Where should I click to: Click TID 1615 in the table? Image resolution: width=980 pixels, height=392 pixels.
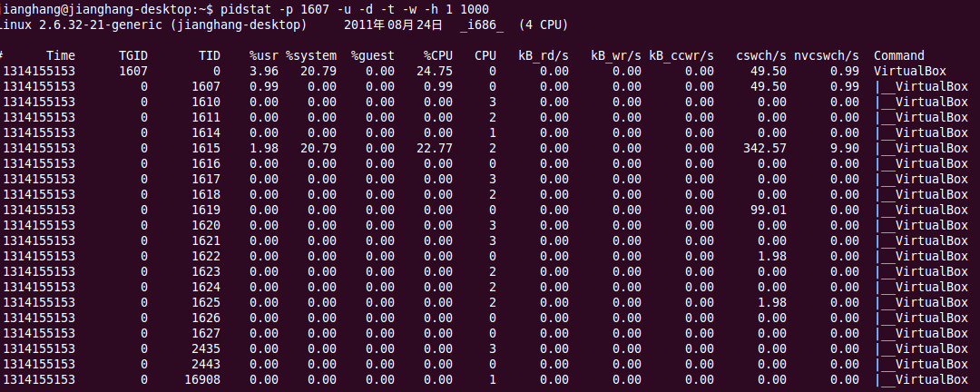click(x=206, y=148)
